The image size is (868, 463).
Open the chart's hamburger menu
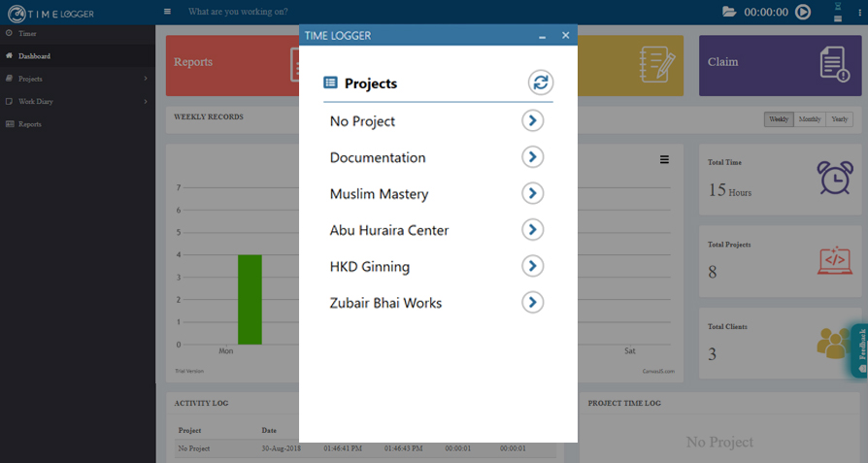[664, 159]
